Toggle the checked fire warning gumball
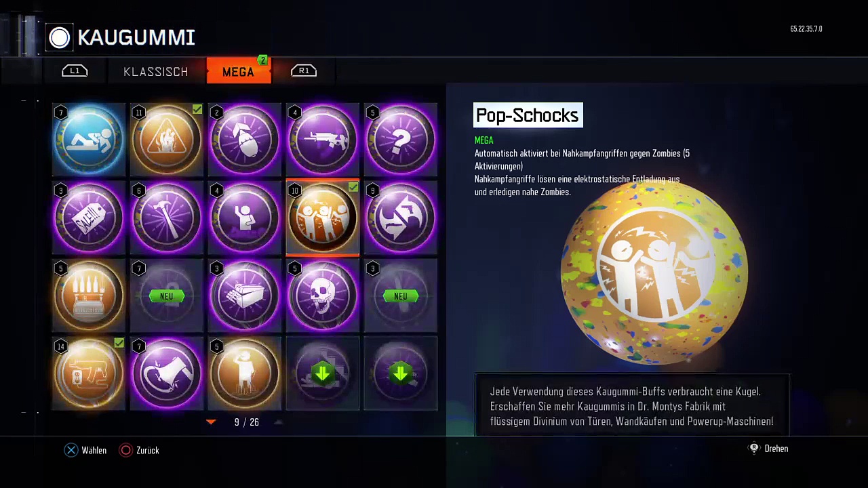This screenshot has width=868, height=488. coord(167,139)
